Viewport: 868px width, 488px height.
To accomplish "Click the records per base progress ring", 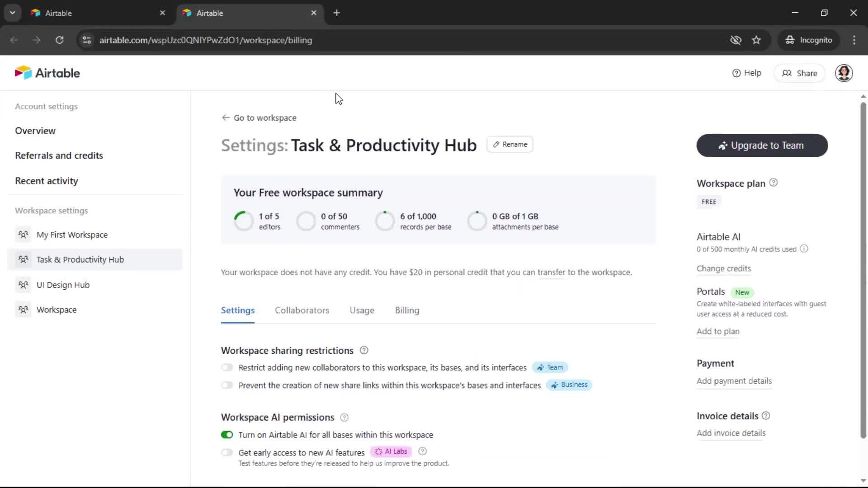I will tap(385, 221).
